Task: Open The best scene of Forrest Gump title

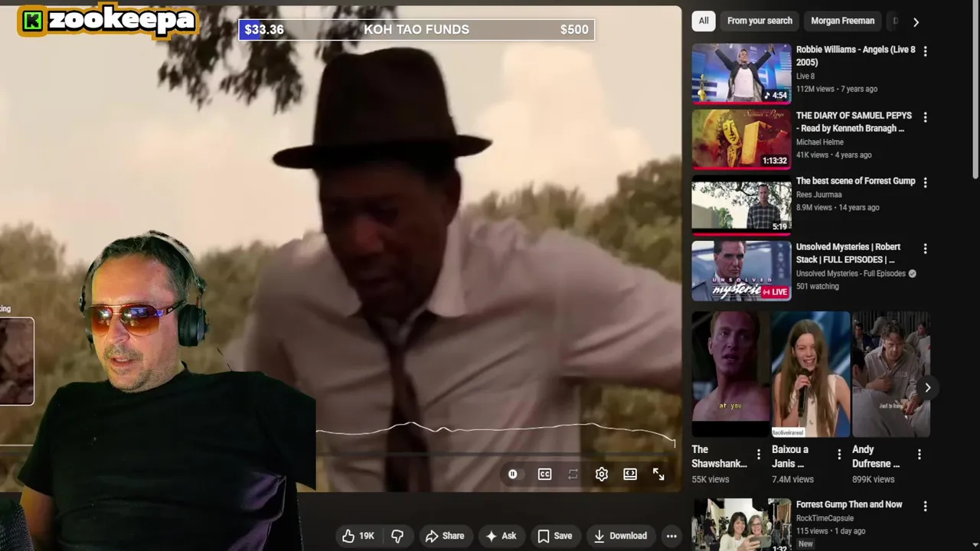Action: point(855,181)
